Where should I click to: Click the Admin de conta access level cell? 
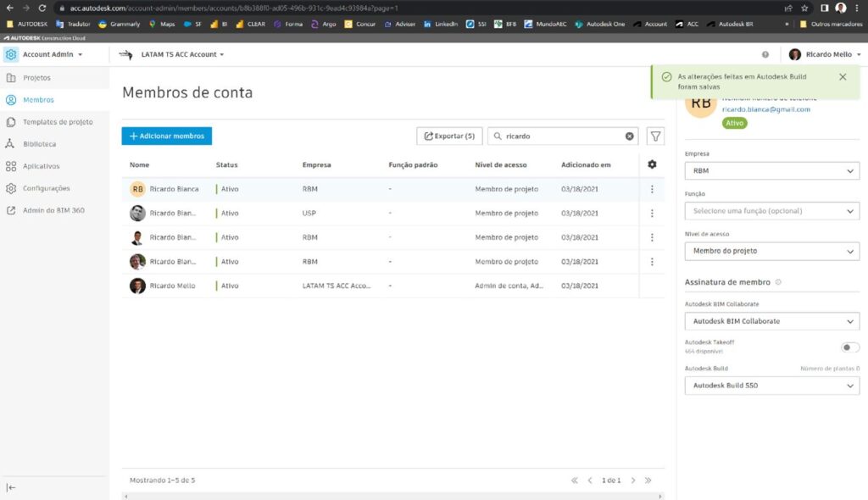coord(509,286)
